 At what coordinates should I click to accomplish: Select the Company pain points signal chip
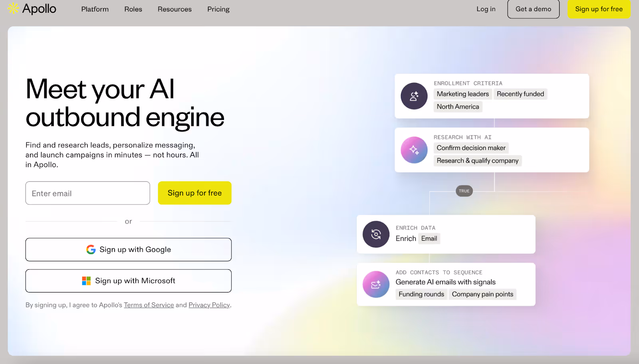[482, 294]
